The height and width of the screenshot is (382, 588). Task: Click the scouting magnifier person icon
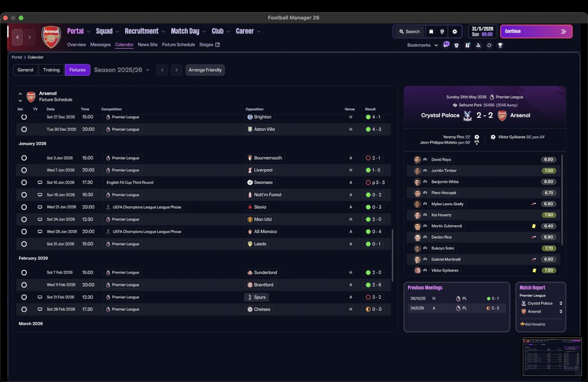pyautogui.click(x=478, y=45)
